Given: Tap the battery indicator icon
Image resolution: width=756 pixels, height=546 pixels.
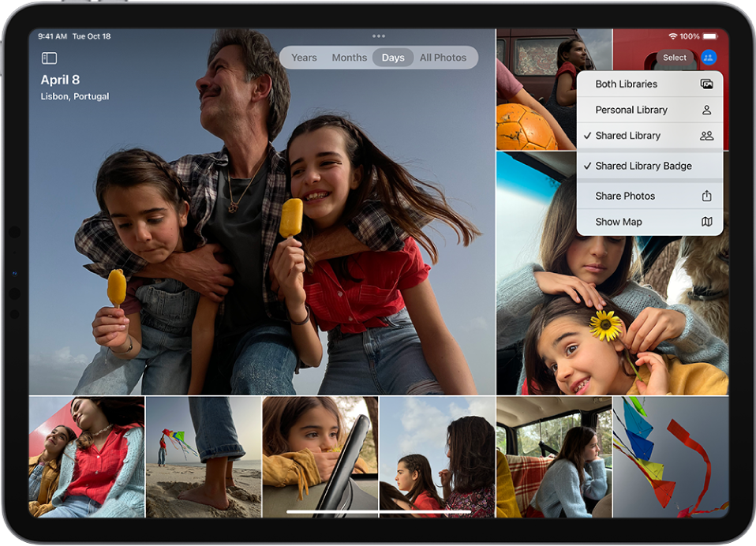Looking at the screenshot, I should pyautogui.click(x=710, y=36).
